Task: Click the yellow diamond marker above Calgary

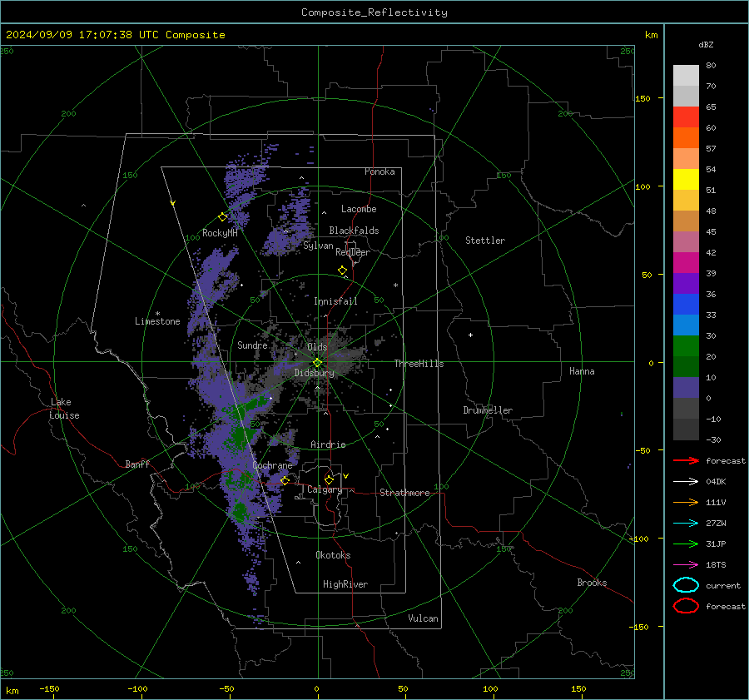Action: (x=329, y=479)
